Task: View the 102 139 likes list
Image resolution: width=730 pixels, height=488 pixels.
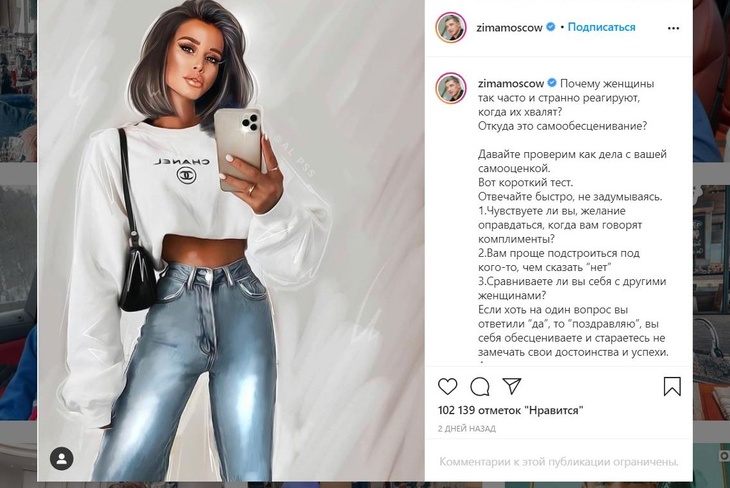Action: pyautogui.click(x=510, y=410)
